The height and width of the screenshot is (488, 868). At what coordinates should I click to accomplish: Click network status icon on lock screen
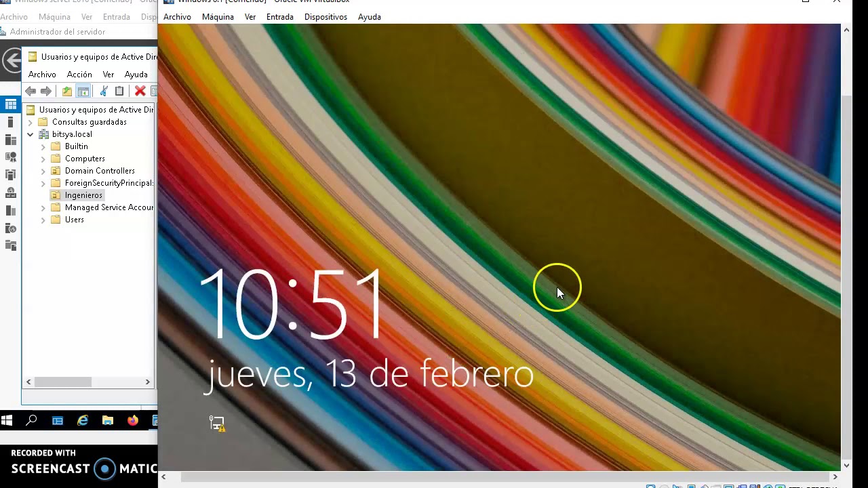pos(217,424)
